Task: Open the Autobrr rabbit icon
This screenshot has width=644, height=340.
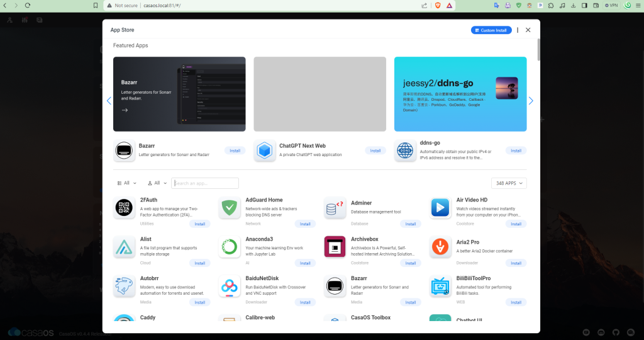Action: (124, 286)
